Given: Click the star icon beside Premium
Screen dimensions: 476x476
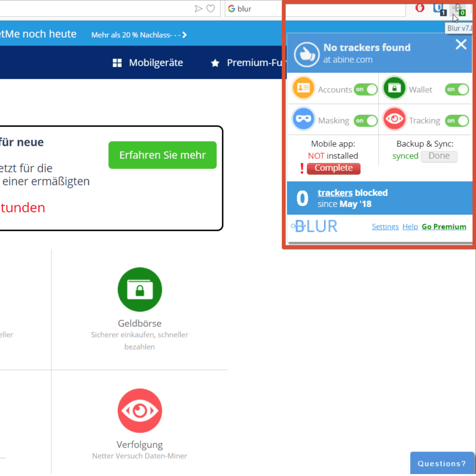Looking at the screenshot, I should point(215,63).
